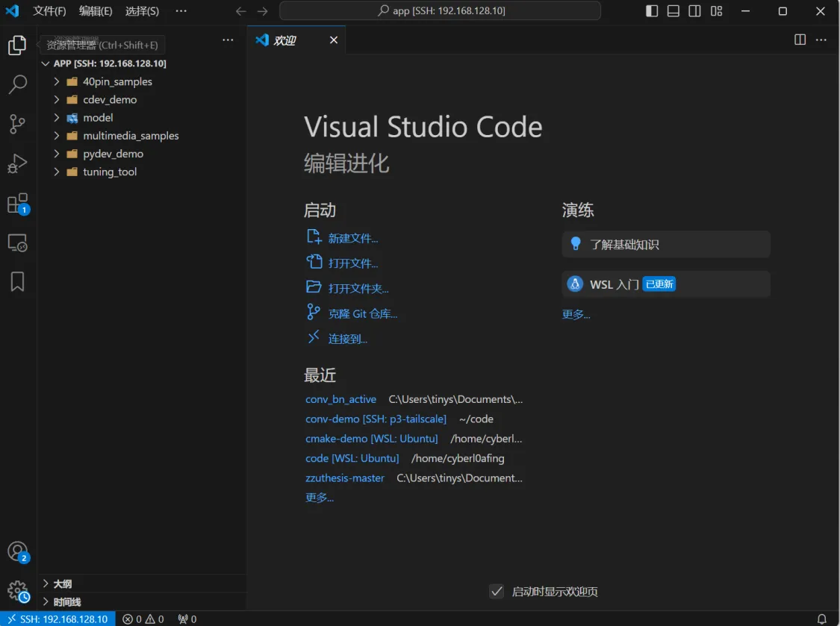Open the Extensions view icon
The width and height of the screenshot is (840, 626).
[17, 204]
